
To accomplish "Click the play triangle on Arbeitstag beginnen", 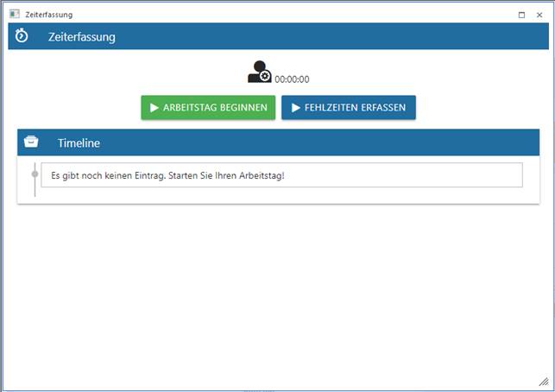I will pyautogui.click(x=154, y=108).
